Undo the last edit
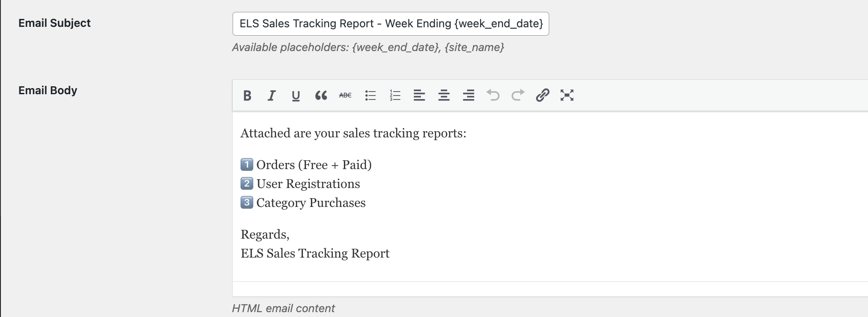868x317 pixels. pos(493,95)
